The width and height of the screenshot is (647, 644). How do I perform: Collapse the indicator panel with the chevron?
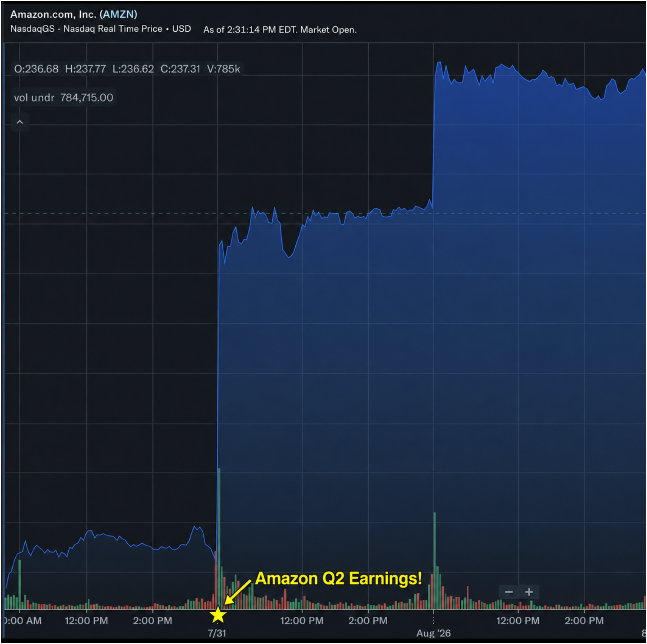coord(20,122)
